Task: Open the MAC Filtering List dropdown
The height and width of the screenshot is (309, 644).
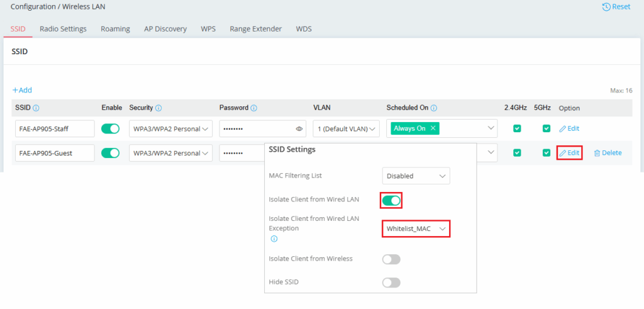Action: (x=416, y=176)
